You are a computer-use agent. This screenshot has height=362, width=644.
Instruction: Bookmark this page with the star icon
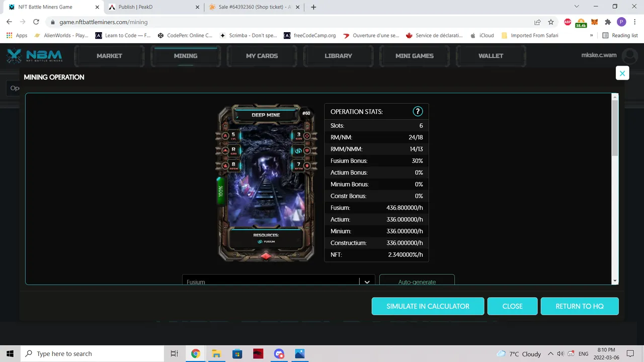click(x=551, y=22)
